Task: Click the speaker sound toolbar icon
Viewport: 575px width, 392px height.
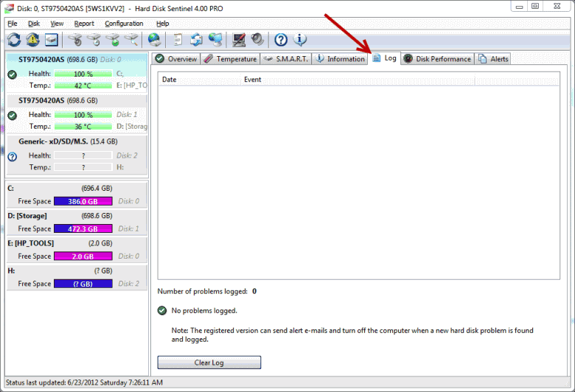Action: (x=257, y=40)
